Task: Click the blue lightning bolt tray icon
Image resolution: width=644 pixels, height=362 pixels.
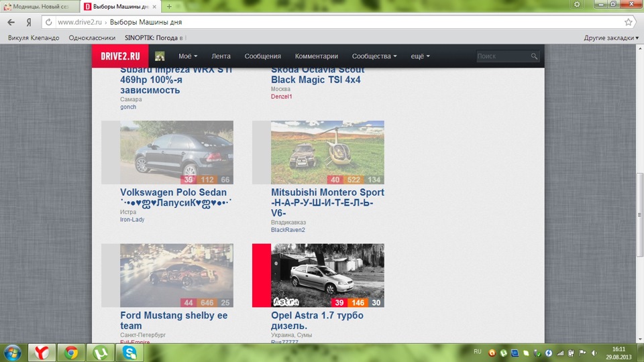Action: click(549, 353)
